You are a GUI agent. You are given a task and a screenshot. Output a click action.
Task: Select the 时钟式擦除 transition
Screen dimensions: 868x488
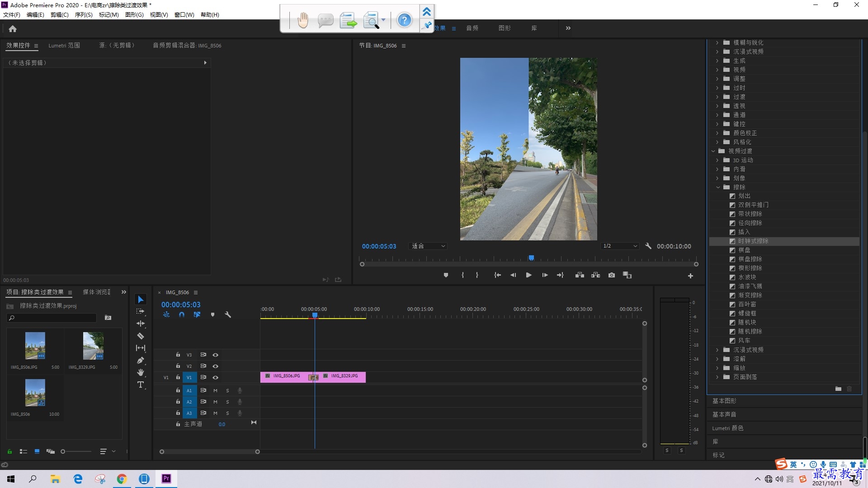click(753, 241)
